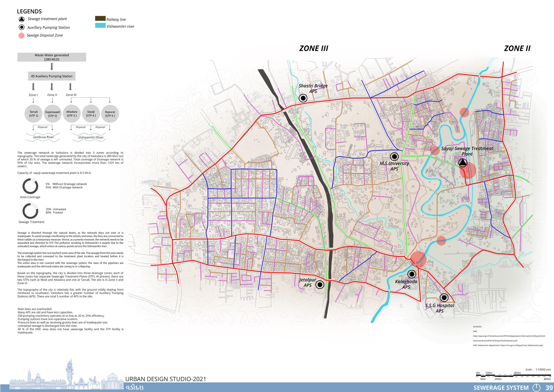
Task: Click the ZONE III heading label
Action: (x=314, y=49)
